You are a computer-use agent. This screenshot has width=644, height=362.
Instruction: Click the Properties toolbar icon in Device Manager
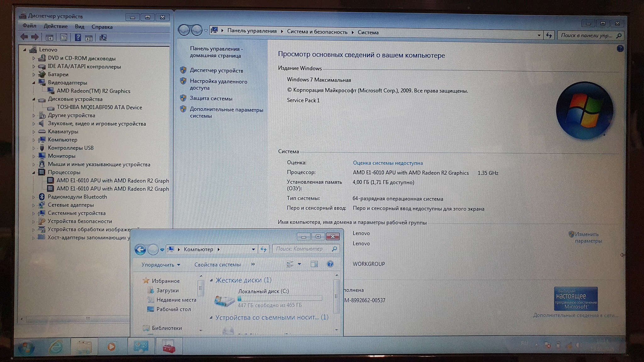(x=64, y=38)
